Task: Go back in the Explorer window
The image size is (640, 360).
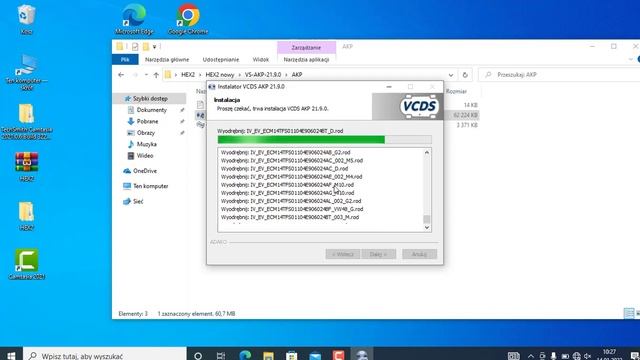Action: (x=121, y=75)
